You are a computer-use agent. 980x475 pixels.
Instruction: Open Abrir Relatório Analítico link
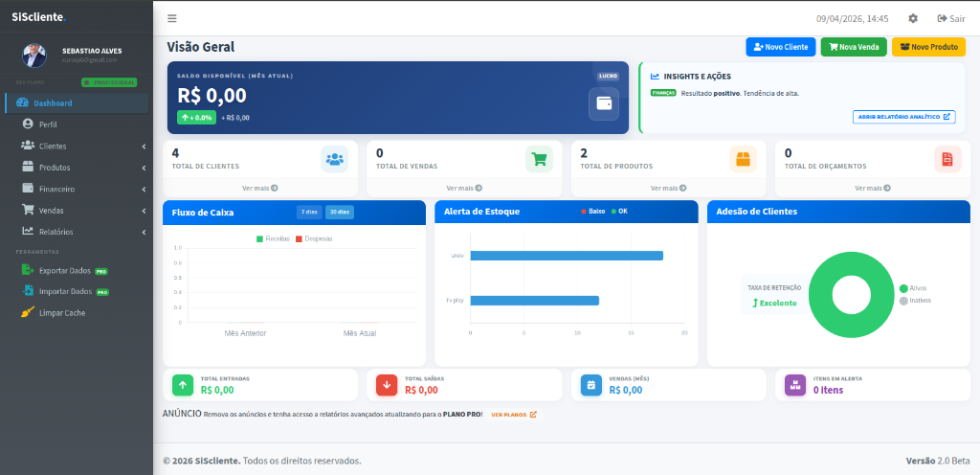click(x=903, y=117)
